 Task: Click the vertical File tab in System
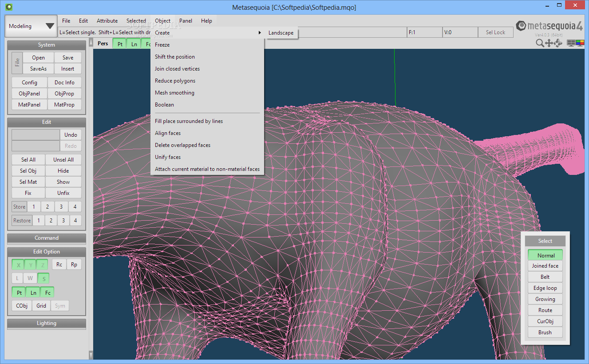pos(17,63)
